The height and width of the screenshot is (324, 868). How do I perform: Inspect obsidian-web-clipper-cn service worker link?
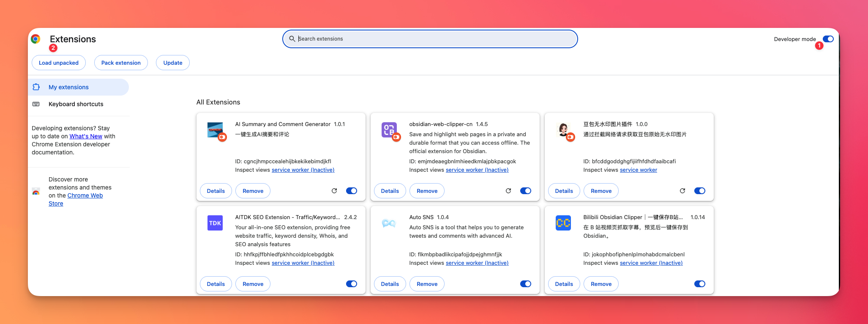[477, 170]
